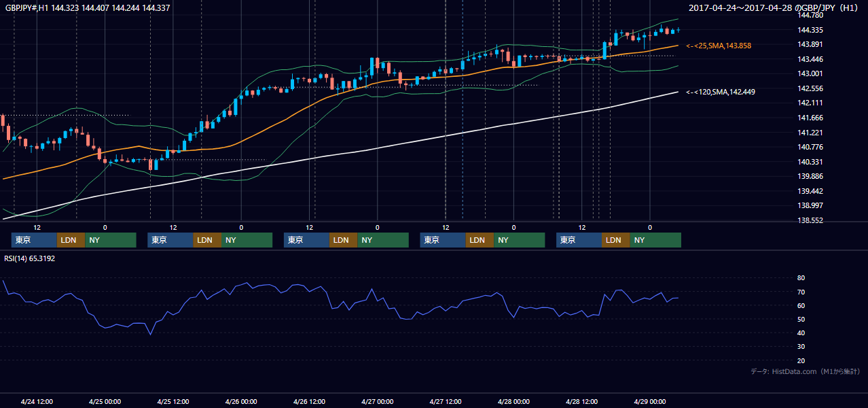
Task: Click RSI scale value 60
Action: click(x=801, y=305)
